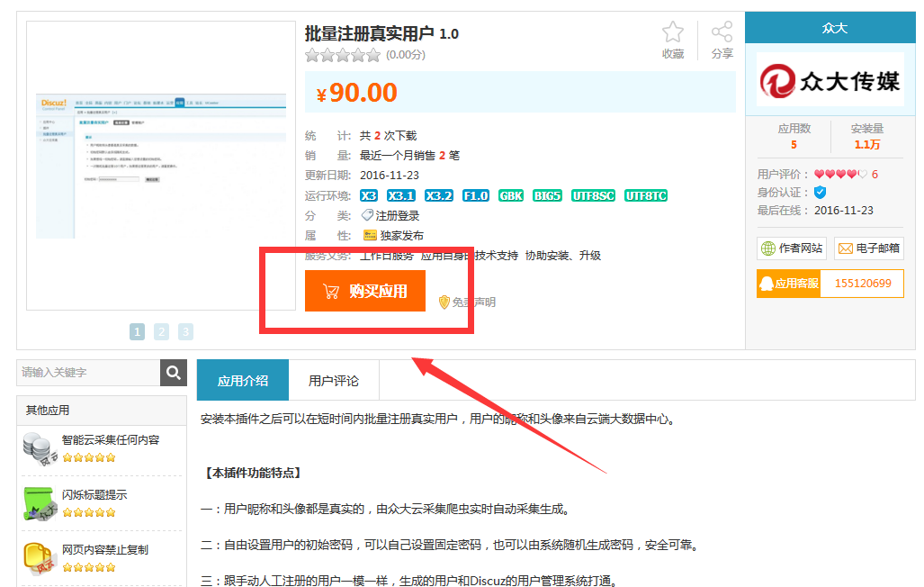Image resolution: width=924 pixels, height=587 pixels.
Task: Click the 应用客服 QQ penguin icon
Action: (766, 284)
